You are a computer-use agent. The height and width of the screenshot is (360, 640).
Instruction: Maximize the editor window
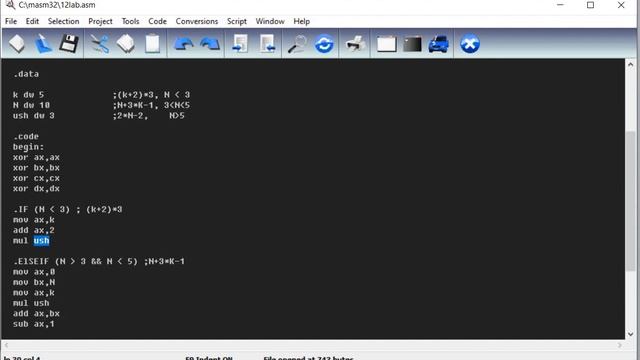click(591, 5)
